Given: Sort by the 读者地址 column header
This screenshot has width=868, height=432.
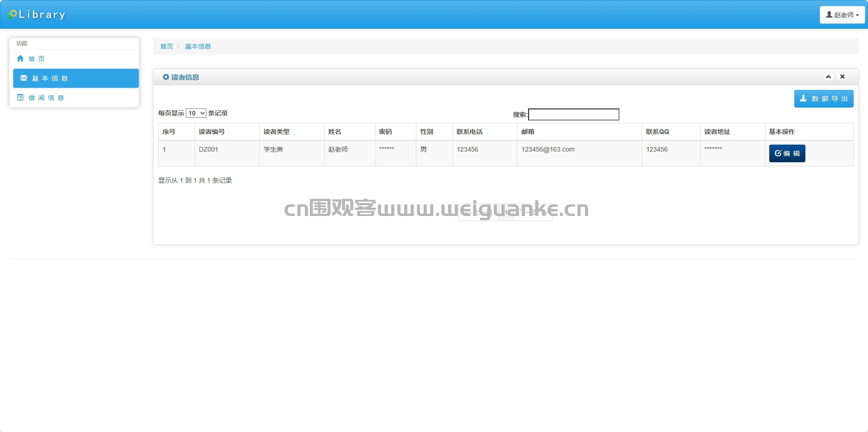Looking at the screenshot, I should pyautogui.click(x=733, y=132).
